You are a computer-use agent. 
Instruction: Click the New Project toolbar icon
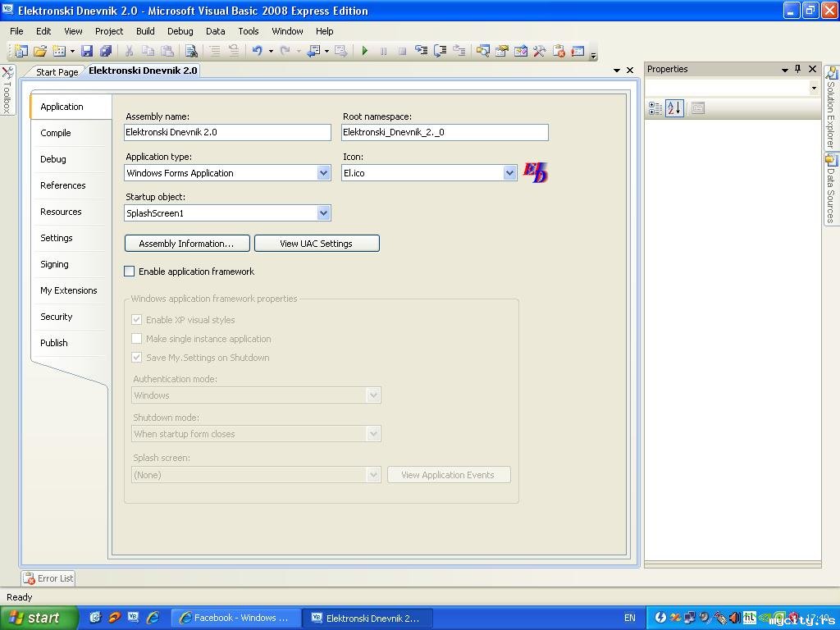coord(21,51)
